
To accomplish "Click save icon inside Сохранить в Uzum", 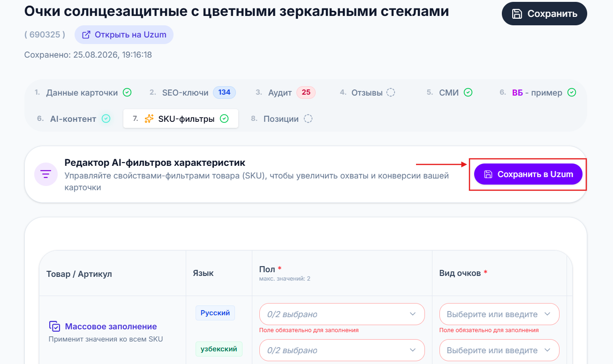I will point(488,174).
